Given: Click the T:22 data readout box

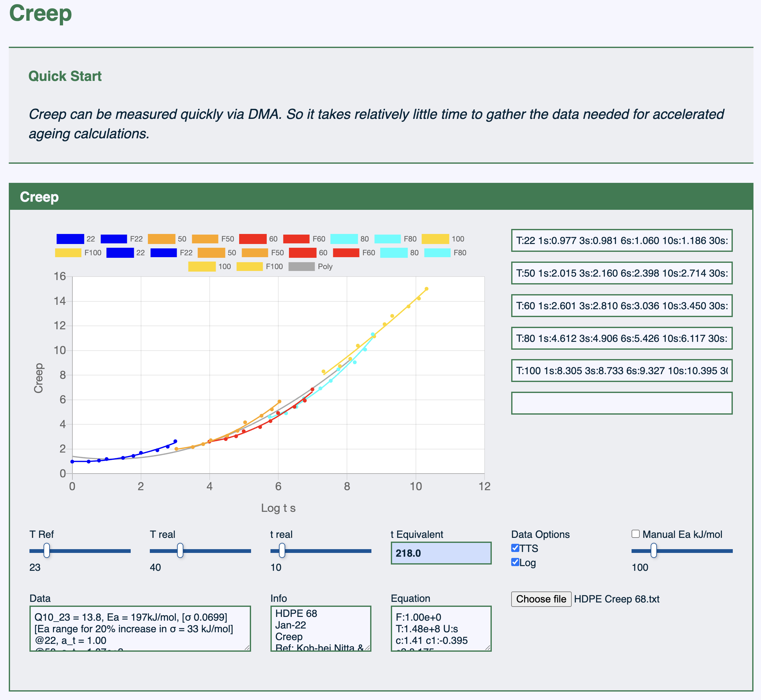Looking at the screenshot, I should tap(622, 240).
